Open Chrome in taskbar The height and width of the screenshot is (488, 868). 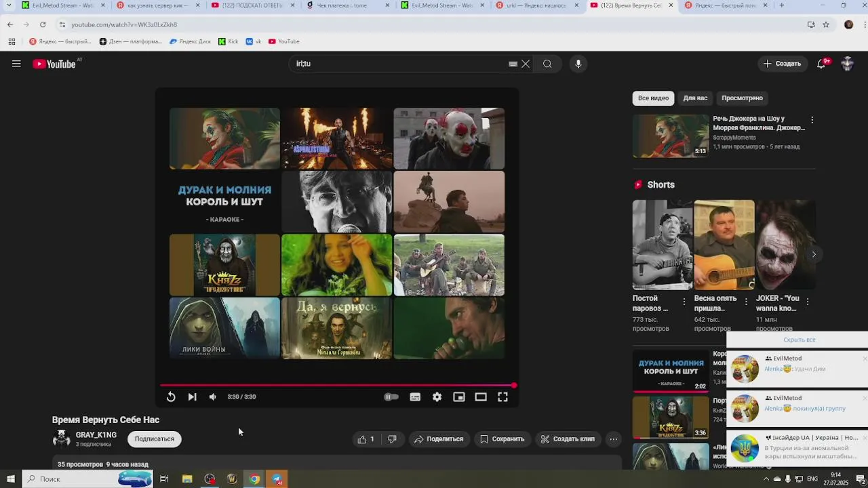tap(254, 479)
